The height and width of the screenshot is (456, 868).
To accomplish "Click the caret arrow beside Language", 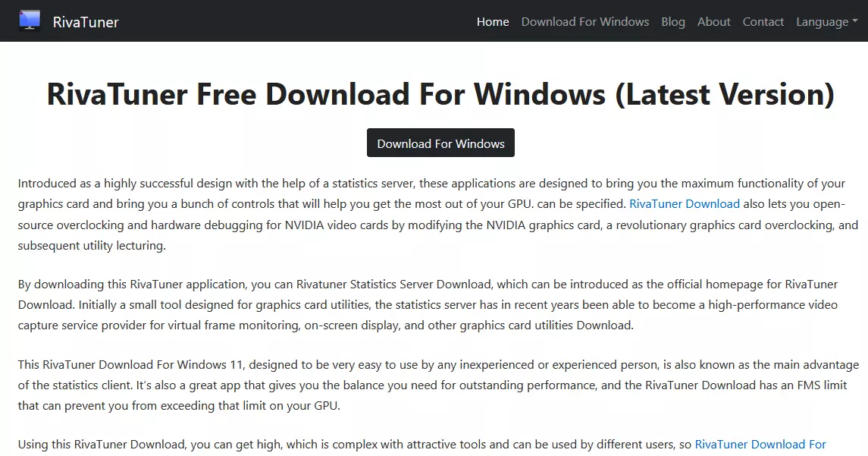I will pyautogui.click(x=855, y=21).
